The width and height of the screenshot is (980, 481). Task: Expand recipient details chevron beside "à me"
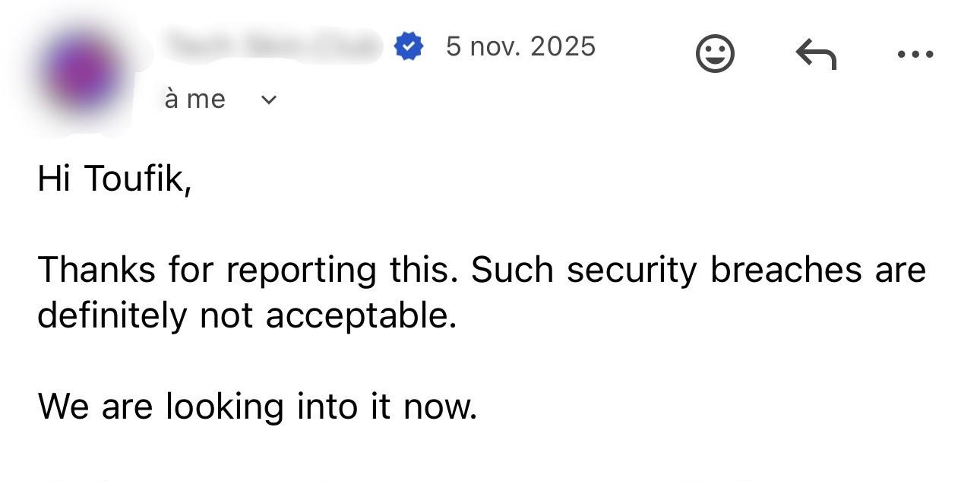click(x=268, y=100)
